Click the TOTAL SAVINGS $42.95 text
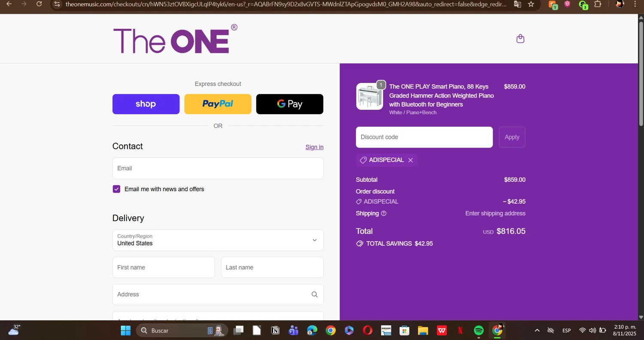Viewport: 644px width, 340px height. [x=399, y=244]
